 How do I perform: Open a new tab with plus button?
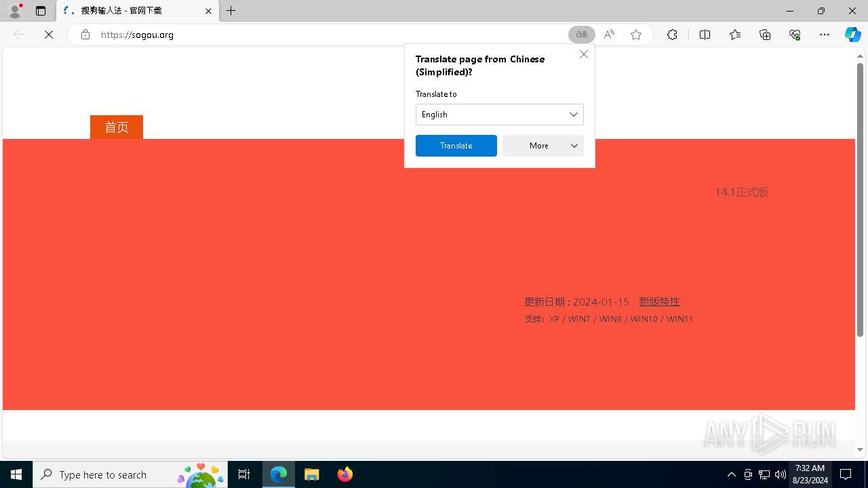231,11
